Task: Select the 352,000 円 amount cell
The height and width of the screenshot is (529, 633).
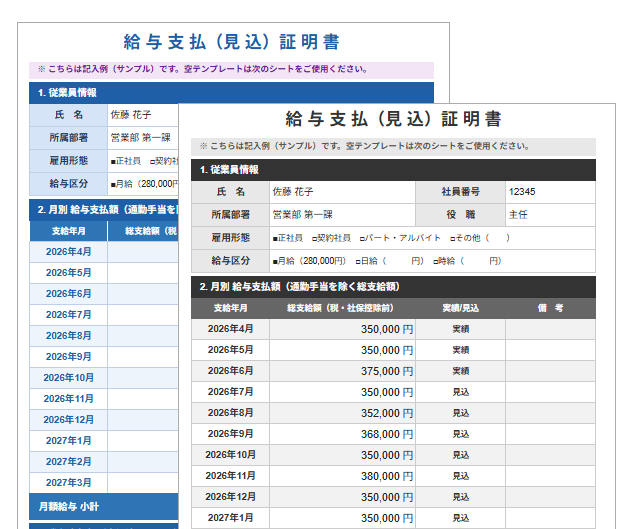Action: click(342, 413)
